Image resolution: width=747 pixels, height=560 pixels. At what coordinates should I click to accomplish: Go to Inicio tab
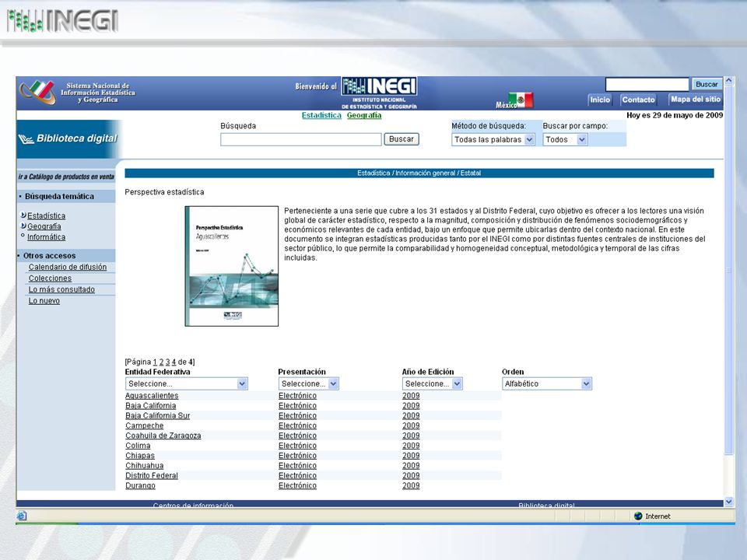click(600, 100)
